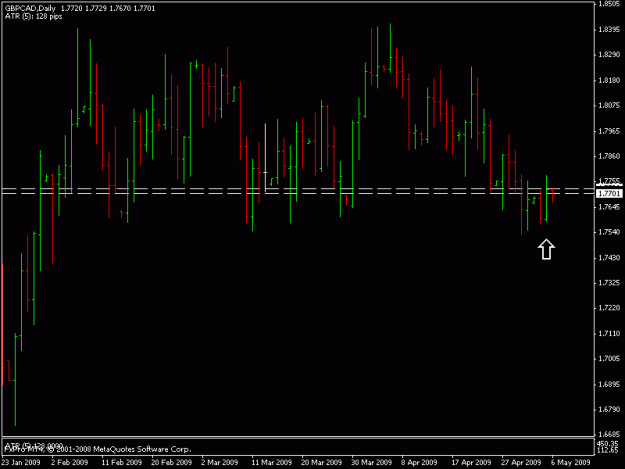Image resolution: width=625 pixels, height=469 pixels.
Task: Click the 1.8290 price axis label
Action: click(x=609, y=55)
